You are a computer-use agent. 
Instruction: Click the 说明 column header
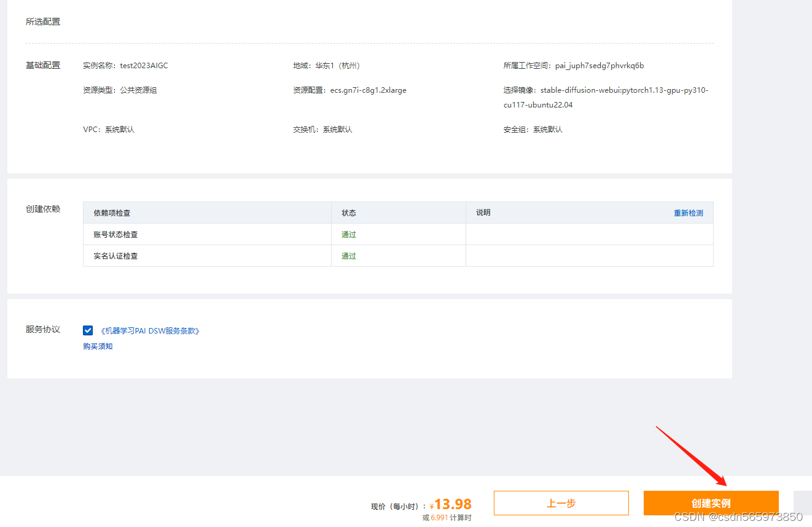tap(483, 213)
